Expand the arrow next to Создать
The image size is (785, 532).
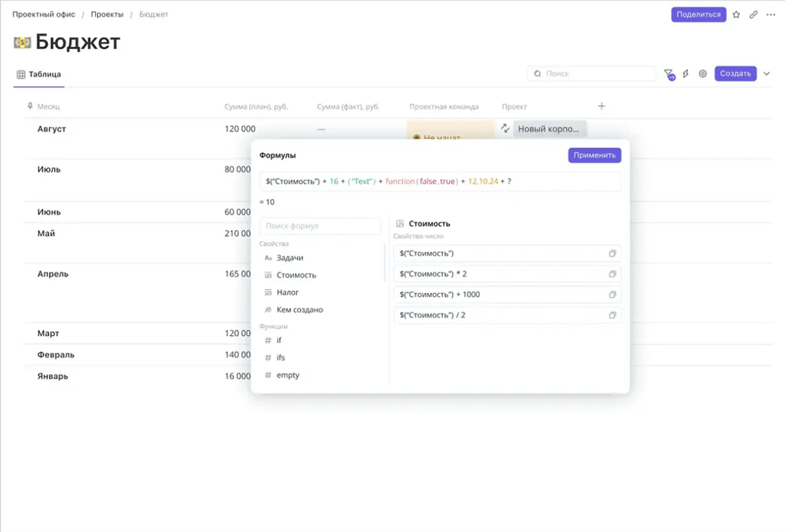[766, 74]
